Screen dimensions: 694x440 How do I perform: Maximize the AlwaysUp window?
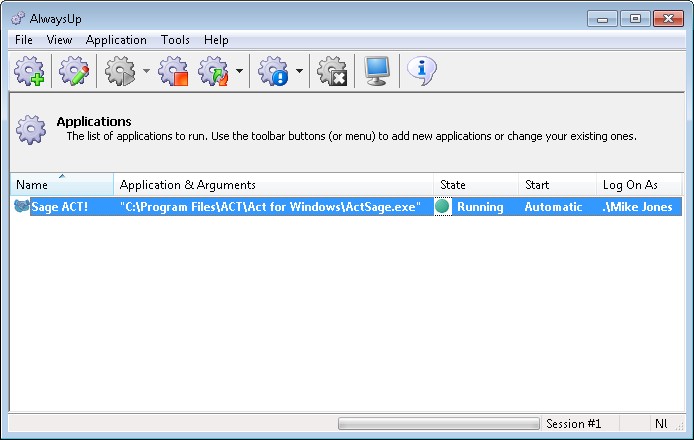[635, 19]
